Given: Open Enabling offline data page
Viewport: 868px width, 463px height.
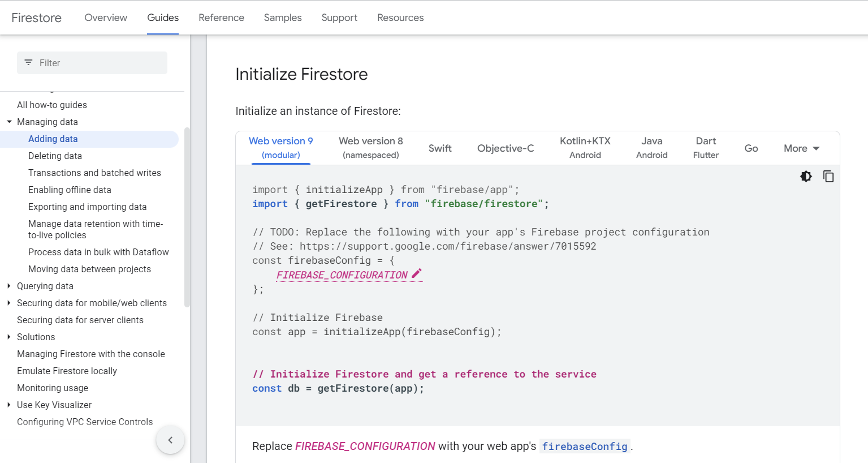Looking at the screenshot, I should tap(70, 190).
